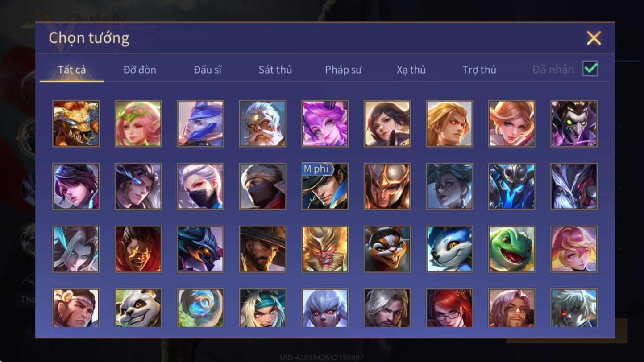Viewport: 644px width, 362px height.
Task: Select the purple-haired girl hero portrait
Action: (x=325, y=123)
